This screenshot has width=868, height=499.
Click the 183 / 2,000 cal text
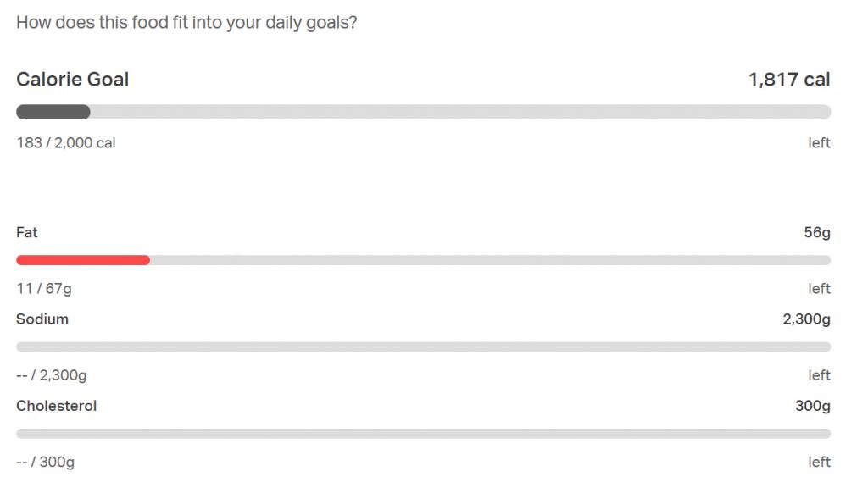click(x=66, y=143)
